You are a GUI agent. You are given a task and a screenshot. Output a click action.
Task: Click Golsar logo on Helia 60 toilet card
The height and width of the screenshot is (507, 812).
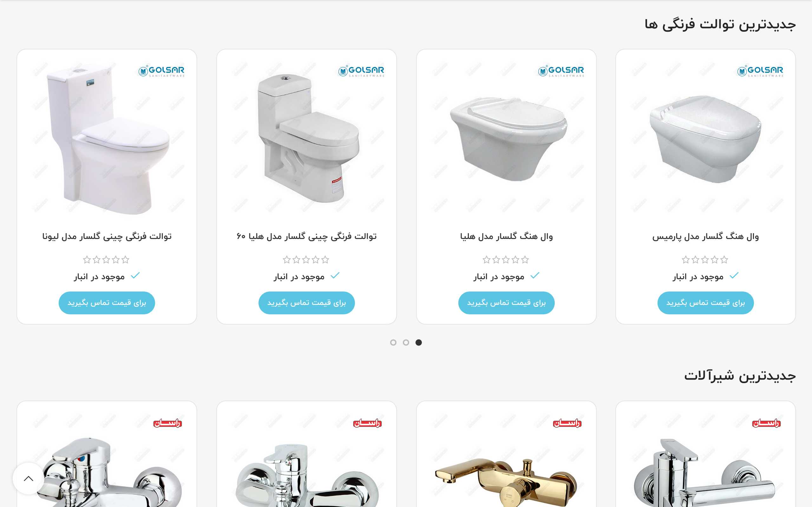pos(361,71)
